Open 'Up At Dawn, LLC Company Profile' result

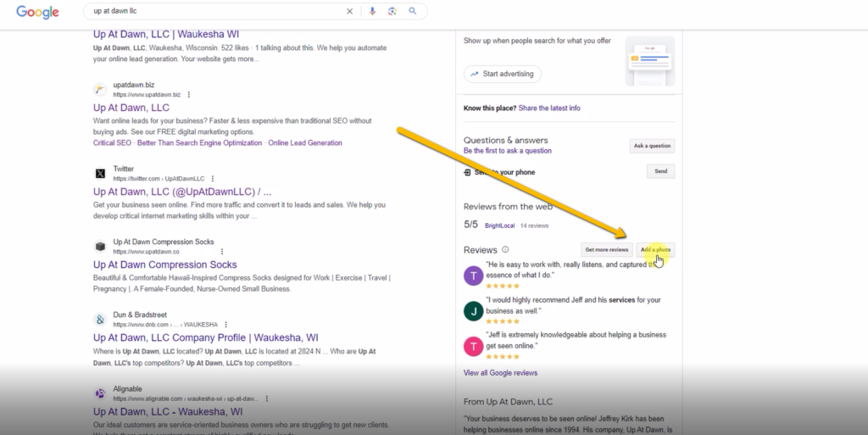(x=205, y=337)
